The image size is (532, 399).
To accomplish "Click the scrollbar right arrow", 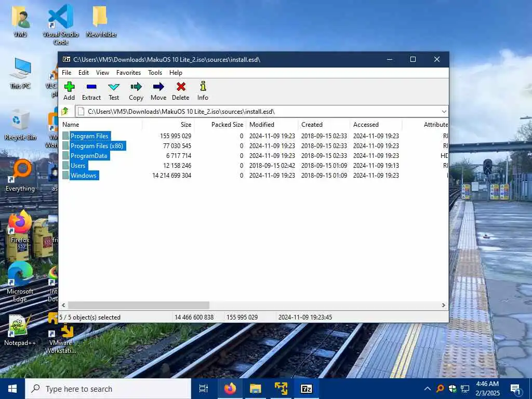I will click(444, 305).
